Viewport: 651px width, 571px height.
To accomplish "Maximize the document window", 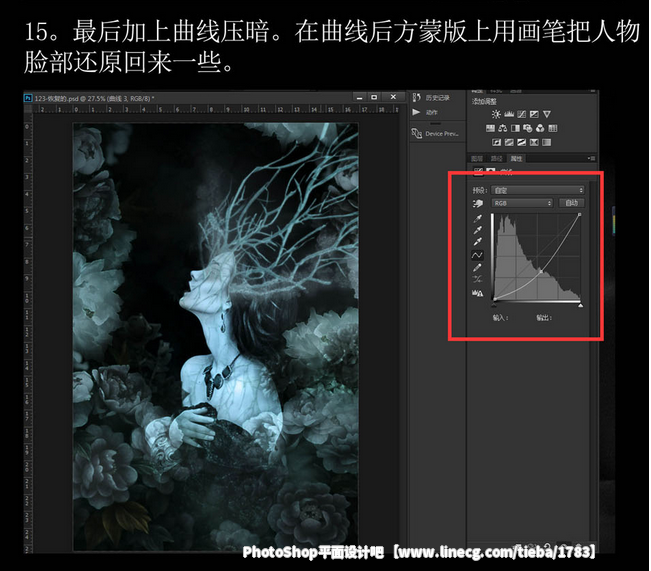I will 374,97.
